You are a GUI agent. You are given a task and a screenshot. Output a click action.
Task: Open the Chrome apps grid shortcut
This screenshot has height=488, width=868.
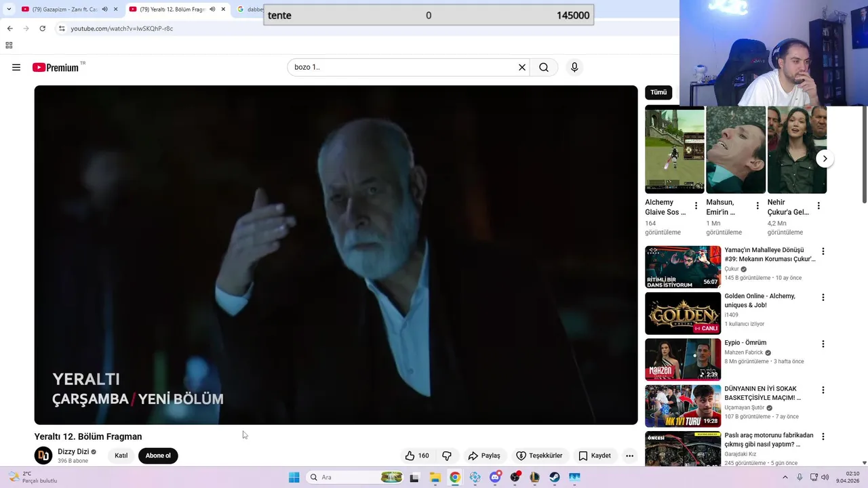pos(9,45)
